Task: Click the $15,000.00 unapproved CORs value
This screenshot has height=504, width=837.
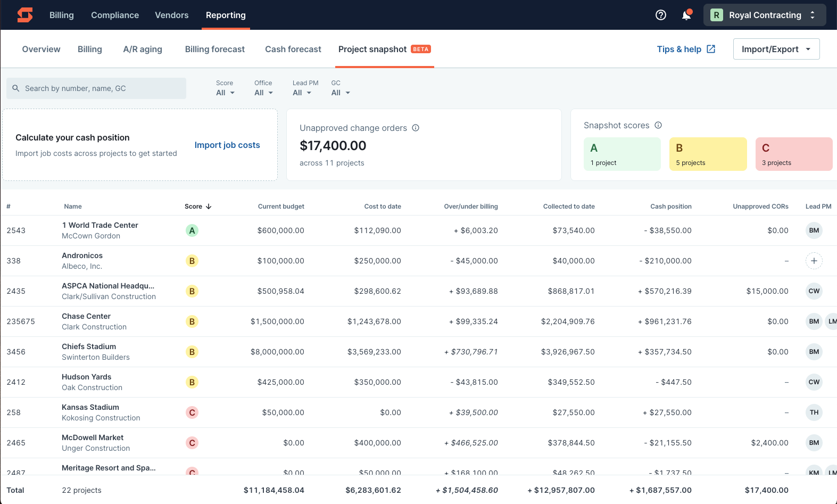Action: (767, 291)
